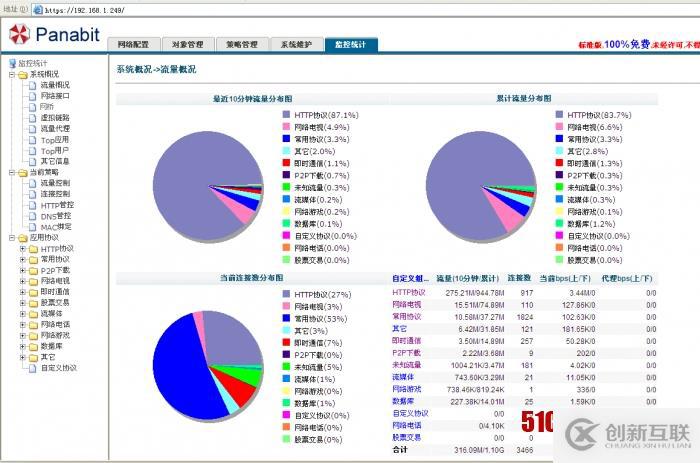Click the page icon beside 其它信息
This screenshot has height=463, width=700.
[33, 161]
